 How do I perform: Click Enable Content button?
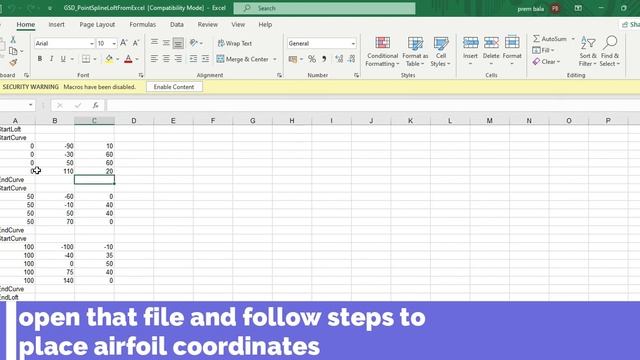pos(174,87)
